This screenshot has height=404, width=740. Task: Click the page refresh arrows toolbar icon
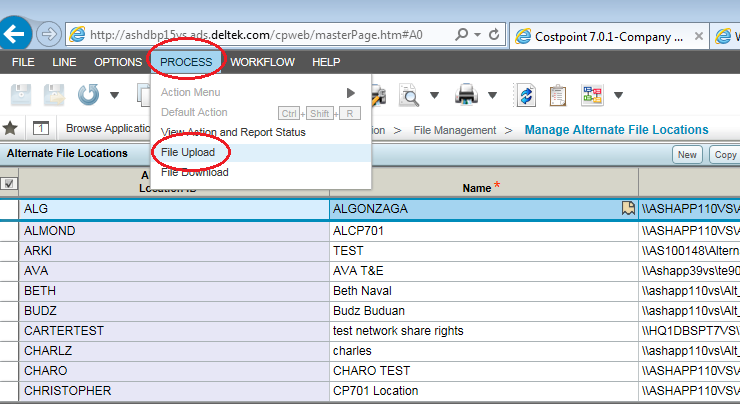[x=526, y=95]
